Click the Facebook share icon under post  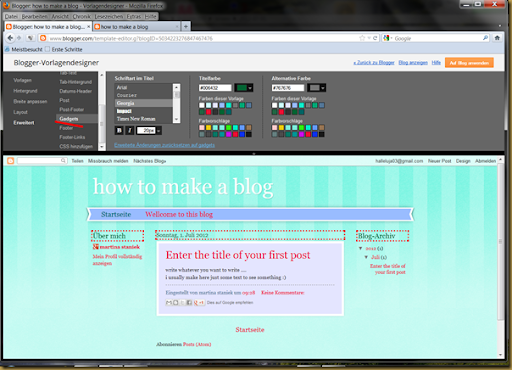point(189,302)
